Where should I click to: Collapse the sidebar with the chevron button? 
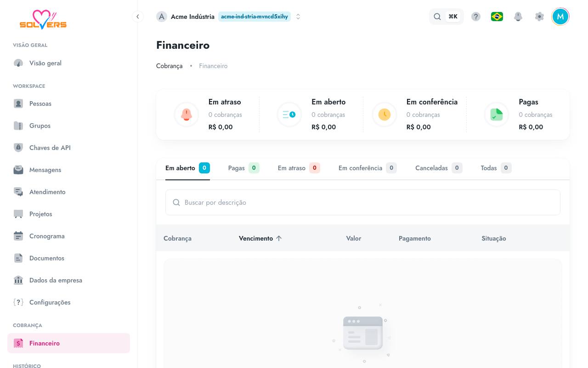click(137, 17)
